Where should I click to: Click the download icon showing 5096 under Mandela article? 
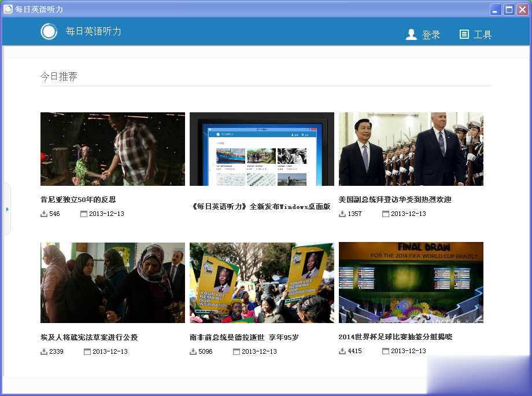coord(192,351)
